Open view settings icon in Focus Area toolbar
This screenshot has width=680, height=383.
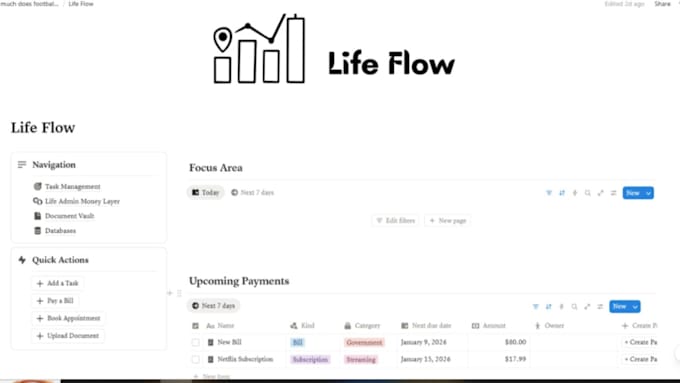[x=613, y=193]
